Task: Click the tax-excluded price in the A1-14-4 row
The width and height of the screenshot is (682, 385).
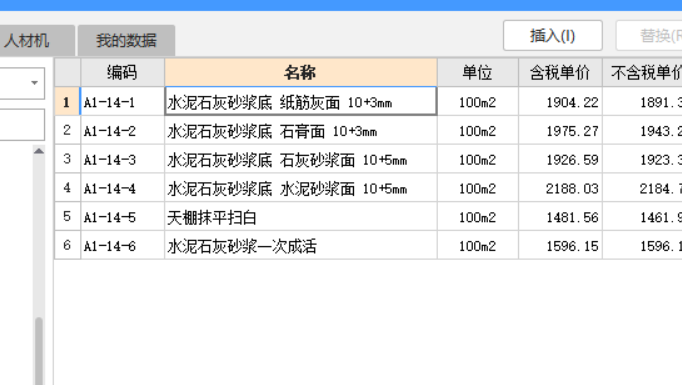Action: tap(642, 187)
